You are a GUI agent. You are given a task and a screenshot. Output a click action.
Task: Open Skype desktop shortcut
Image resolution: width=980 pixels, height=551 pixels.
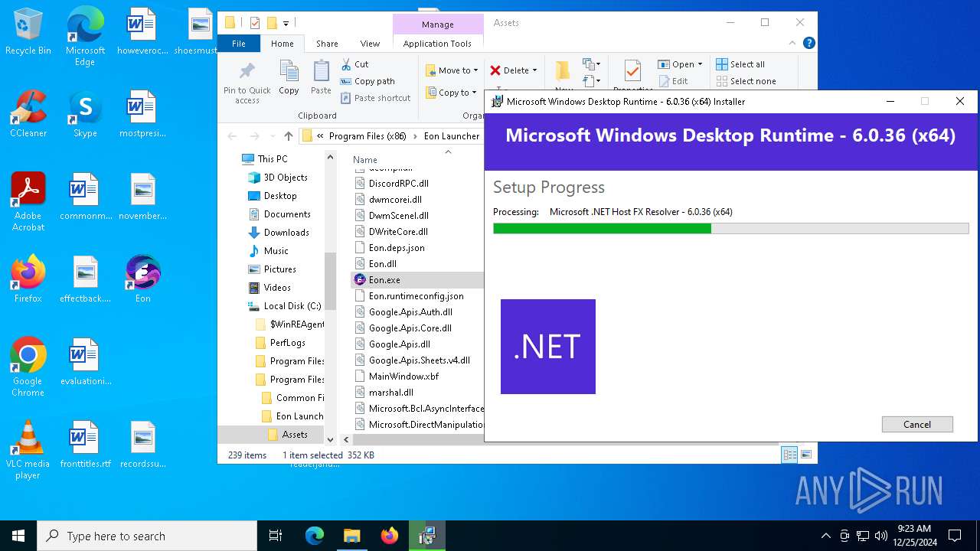point(85,114)
